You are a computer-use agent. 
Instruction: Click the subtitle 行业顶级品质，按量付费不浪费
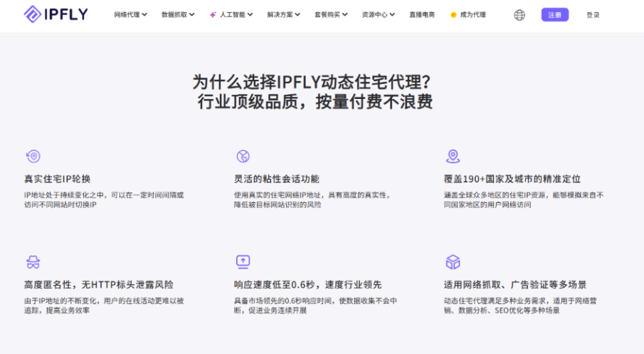(315, 102)
